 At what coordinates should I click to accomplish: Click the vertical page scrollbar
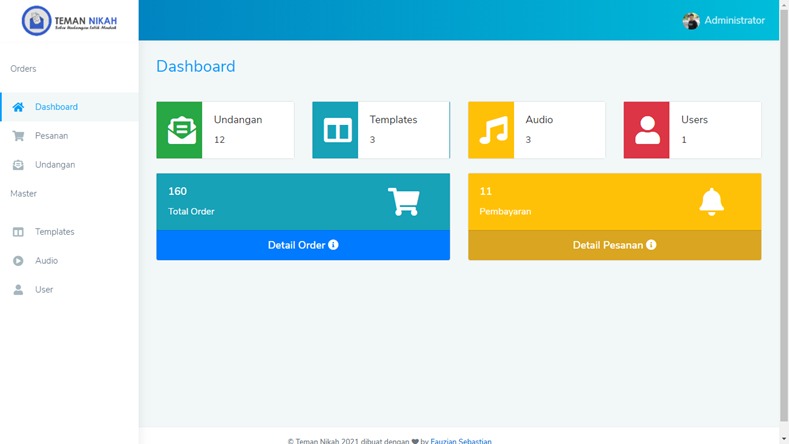(x=783, y=200)
